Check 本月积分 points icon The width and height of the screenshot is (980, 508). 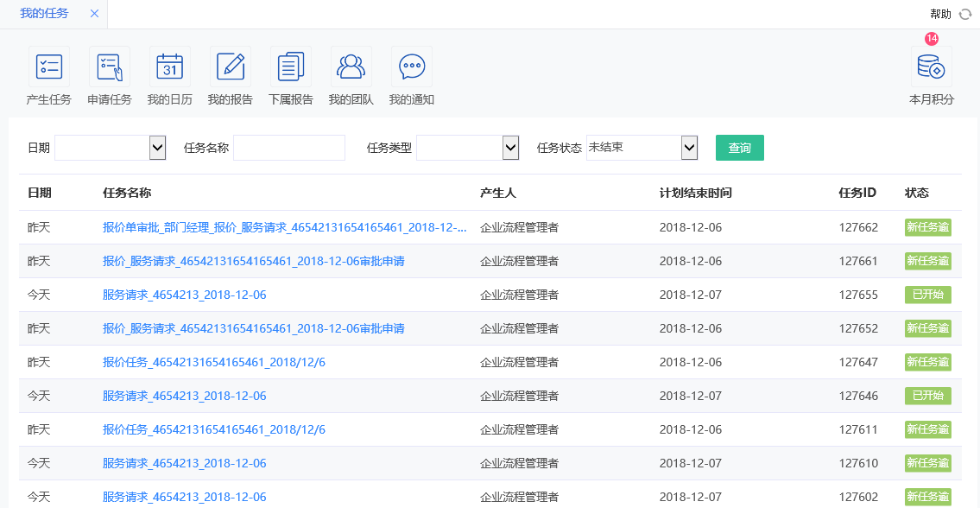tap(931, 67)
